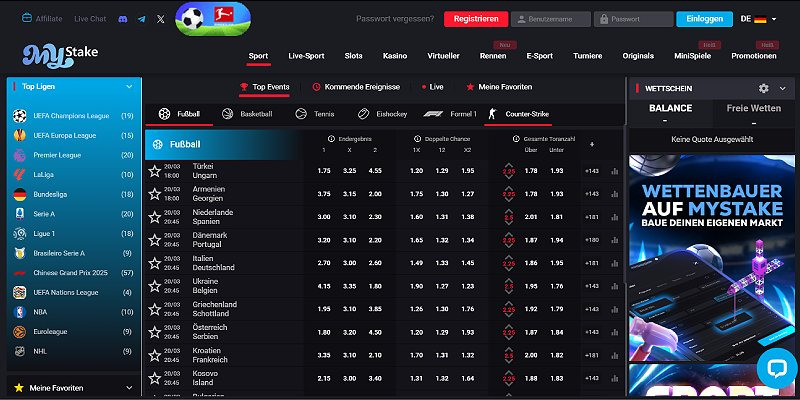Open the live chat support bubble
Viewport: 800px width, 400px height.
point(775,367)
